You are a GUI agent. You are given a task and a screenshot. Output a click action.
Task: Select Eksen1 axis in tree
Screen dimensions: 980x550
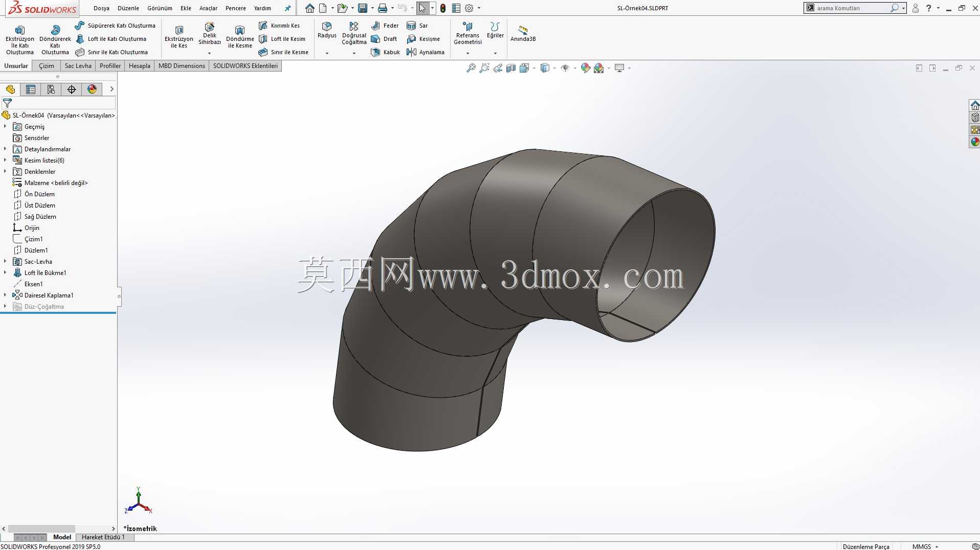coord(28,284)
